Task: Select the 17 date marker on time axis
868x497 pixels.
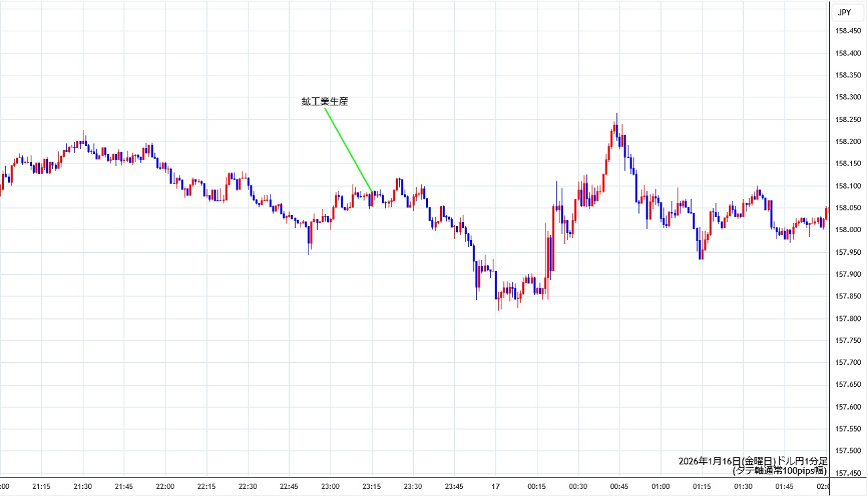Action: click(496, 487)
